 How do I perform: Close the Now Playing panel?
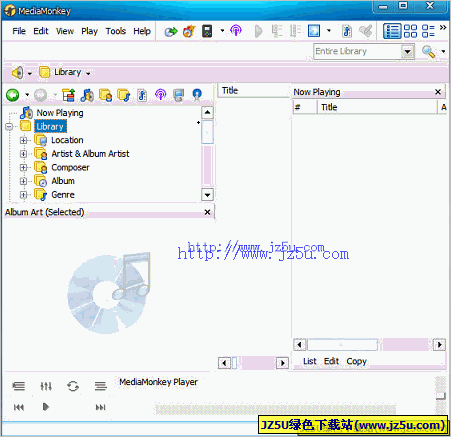point(438,92)
